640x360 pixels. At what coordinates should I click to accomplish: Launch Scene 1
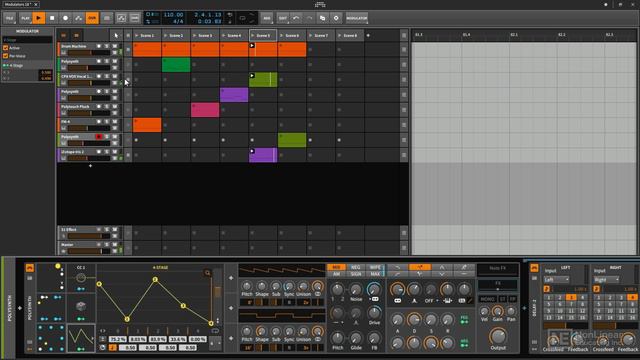click(136, 36)
